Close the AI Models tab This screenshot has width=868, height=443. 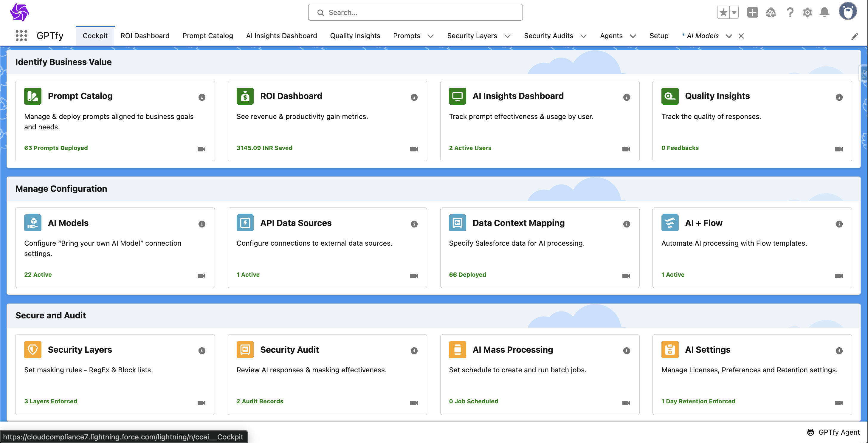pos(741,36)
